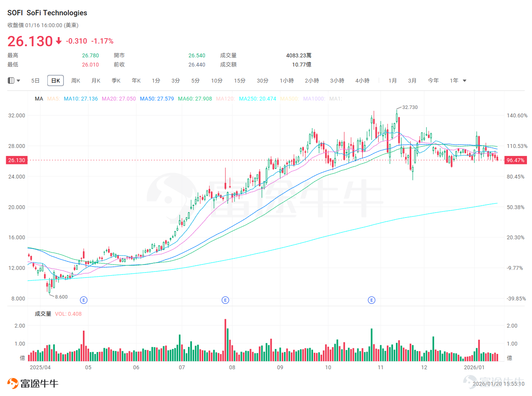This screenshot has width=532, height=396.
Task: Click the 前收 value 26.440
Action: (197, 65)
